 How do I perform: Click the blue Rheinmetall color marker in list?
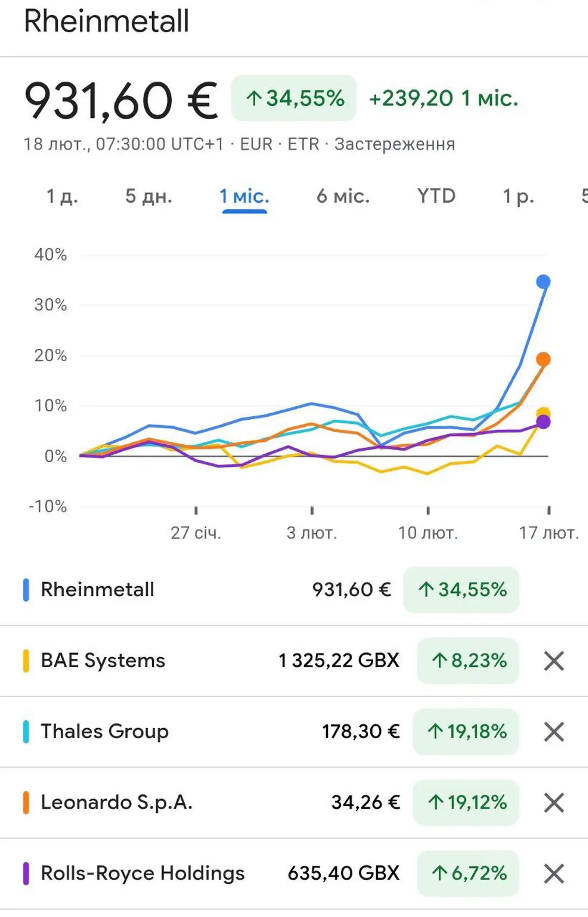pyautogui.click(x=26, y=590)
